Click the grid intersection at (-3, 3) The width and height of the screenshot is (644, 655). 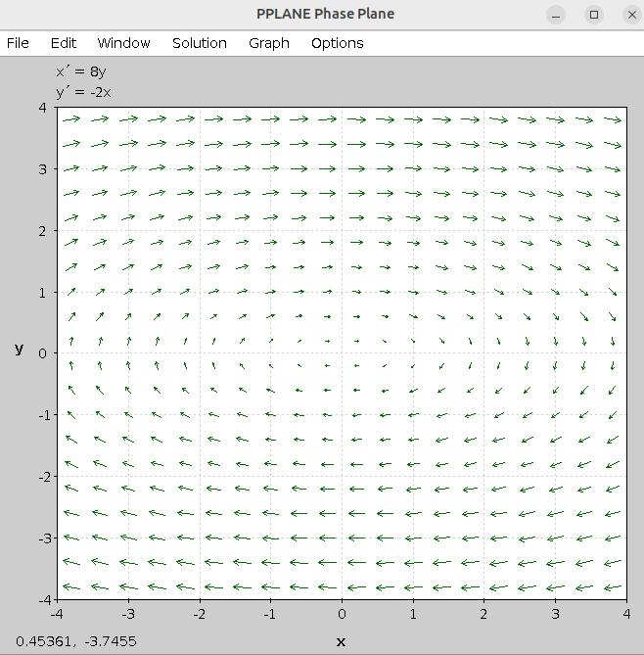(128, 168)
